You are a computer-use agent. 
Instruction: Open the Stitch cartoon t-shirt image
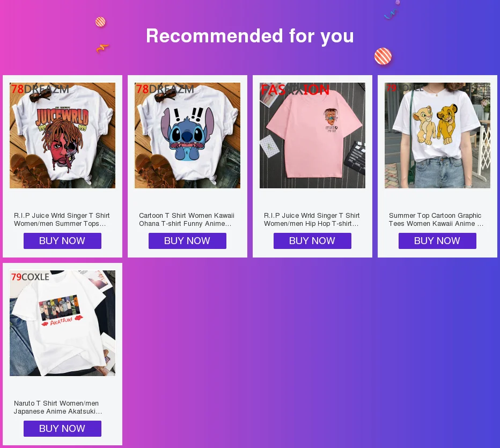188,135
